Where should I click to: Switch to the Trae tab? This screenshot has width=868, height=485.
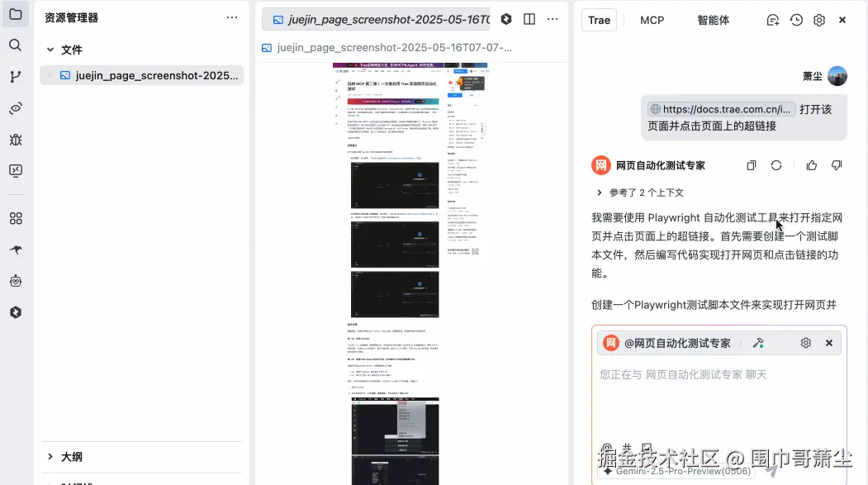click(x=599, y=21)
